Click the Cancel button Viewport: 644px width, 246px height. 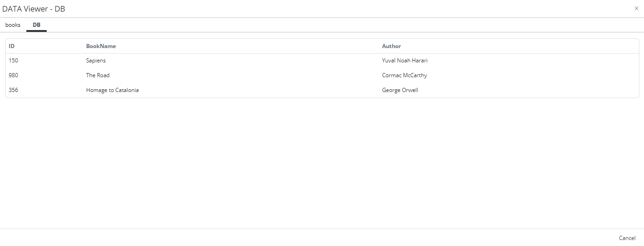point(627,238)
